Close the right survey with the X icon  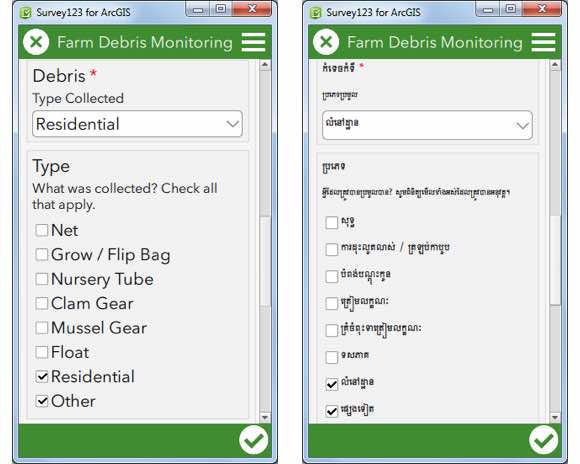(x=326, y=42)
